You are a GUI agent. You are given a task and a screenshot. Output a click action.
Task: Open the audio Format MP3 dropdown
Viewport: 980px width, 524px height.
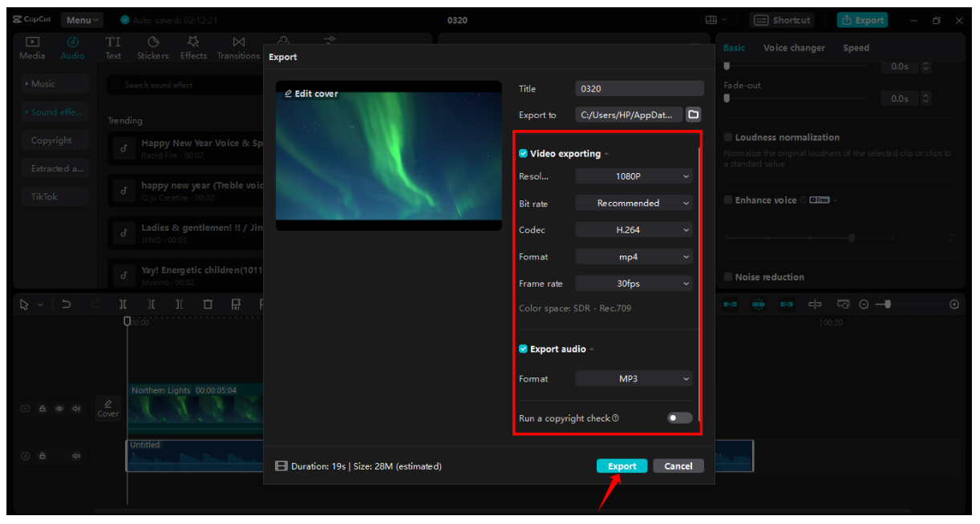[x=634, y=379]
